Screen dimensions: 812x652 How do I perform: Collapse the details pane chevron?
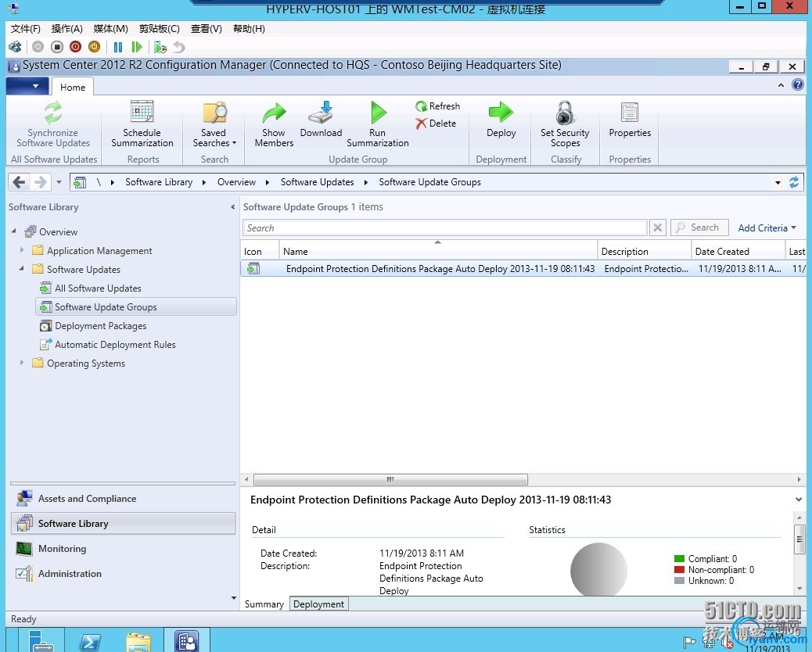pos(799,500)
